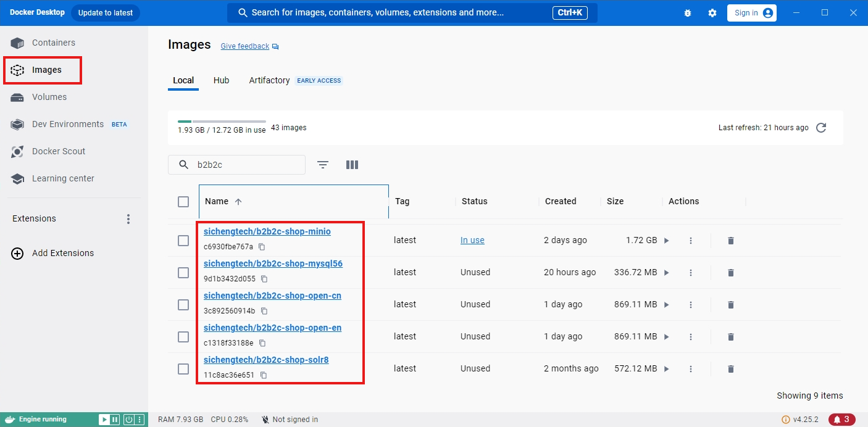
Task: Copy the image ID c6930fbe767a
Action: (262, 247)
